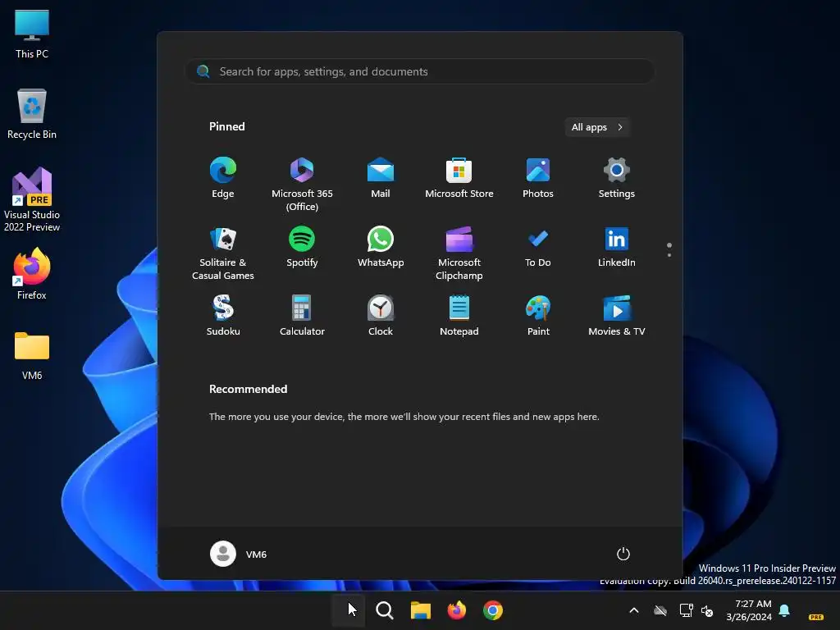
Task: Click the PRE badge in system tray
Action: (816, 617)
